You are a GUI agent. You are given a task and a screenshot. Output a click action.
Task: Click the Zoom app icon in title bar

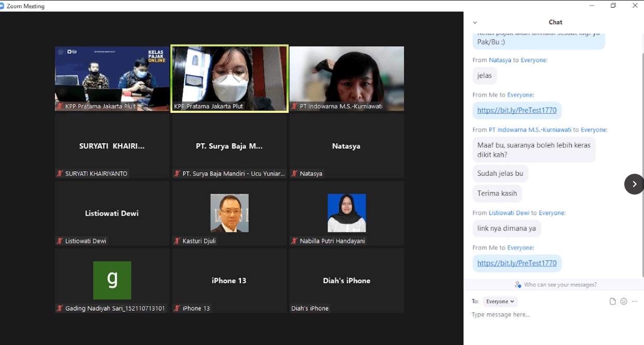3,6
